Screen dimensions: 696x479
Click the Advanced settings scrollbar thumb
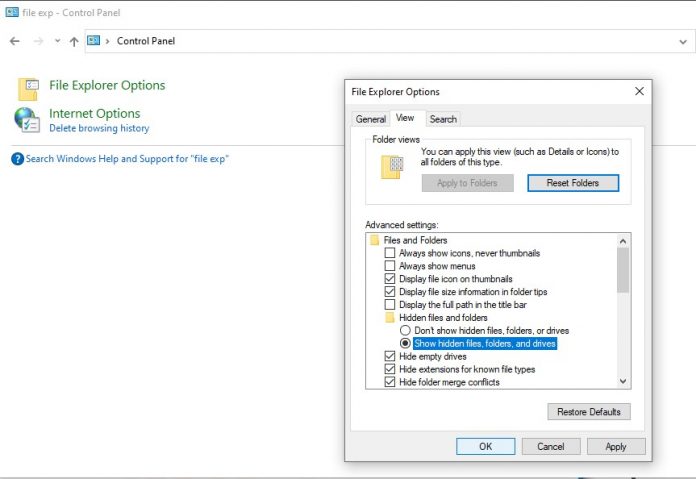pos(623,270)
